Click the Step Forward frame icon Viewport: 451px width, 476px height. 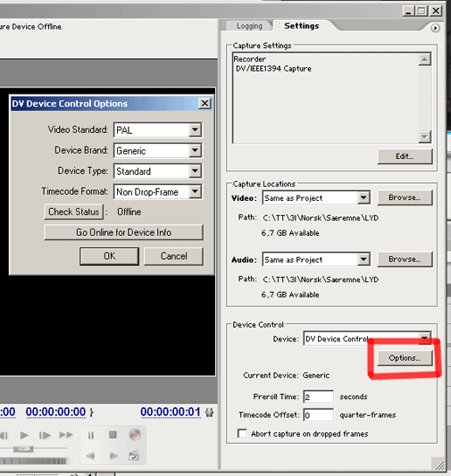(45, 435)
